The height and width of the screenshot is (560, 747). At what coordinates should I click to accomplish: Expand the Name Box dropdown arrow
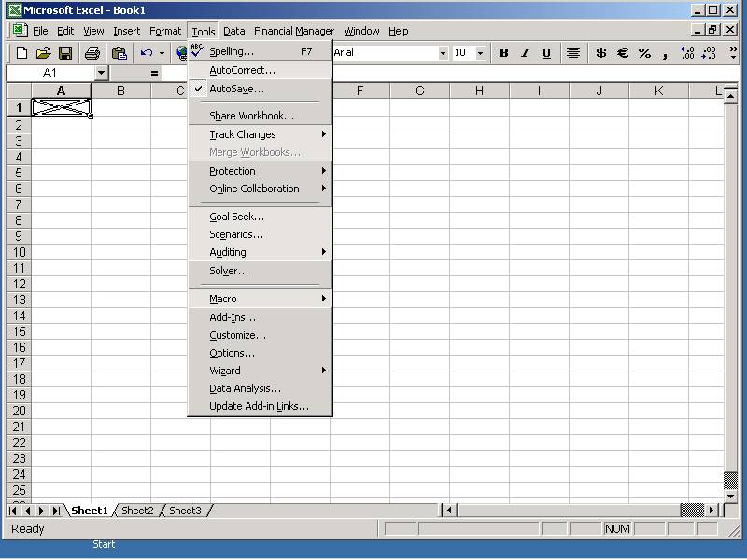coord(101,73)
